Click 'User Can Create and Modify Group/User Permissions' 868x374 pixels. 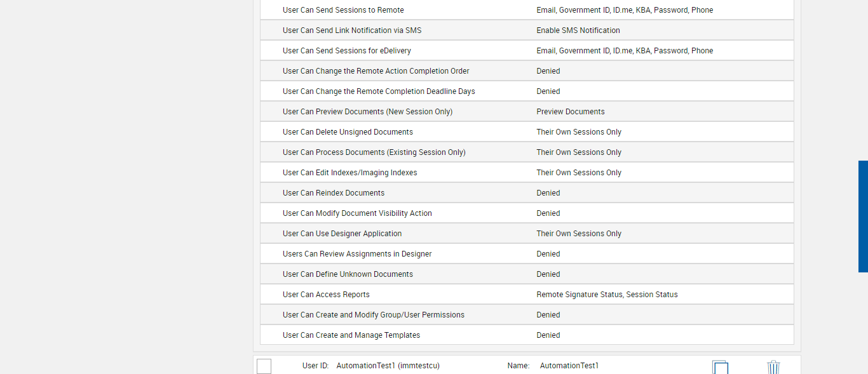pyautogui.click(x=374, y=315)
